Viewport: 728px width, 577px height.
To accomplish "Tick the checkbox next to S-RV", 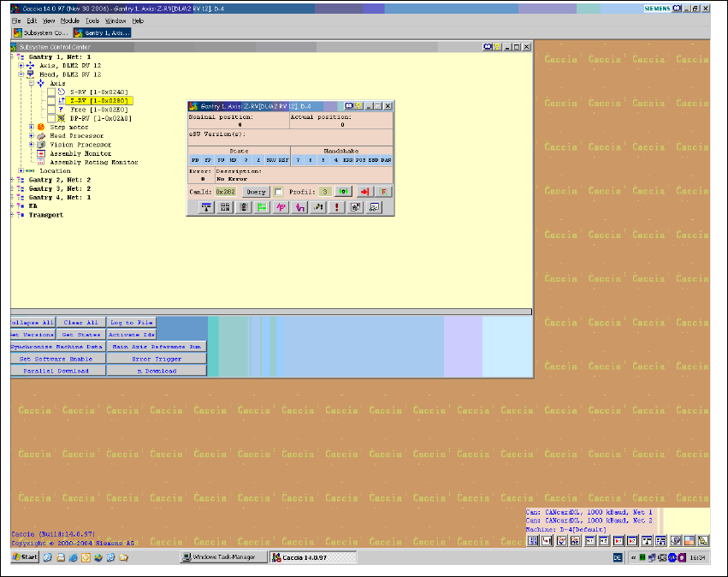I will point(51,92).
